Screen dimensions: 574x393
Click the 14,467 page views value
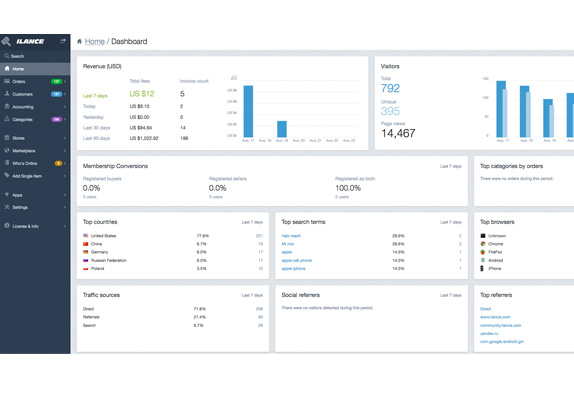point(398,133)
